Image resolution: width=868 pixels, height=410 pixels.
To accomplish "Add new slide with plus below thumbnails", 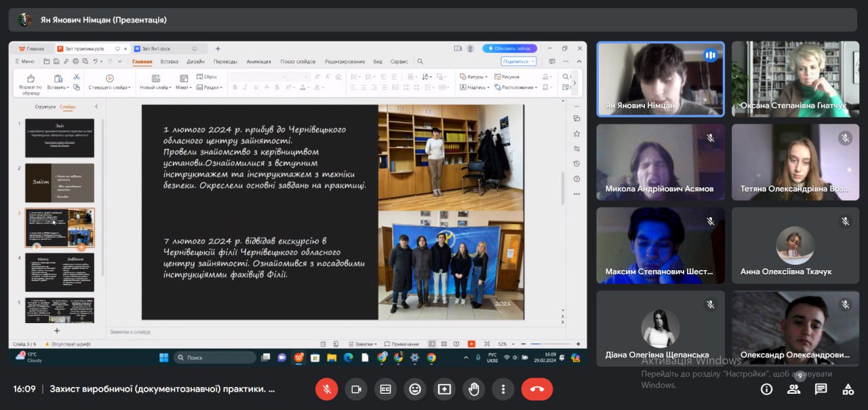I will coord(57,331).
